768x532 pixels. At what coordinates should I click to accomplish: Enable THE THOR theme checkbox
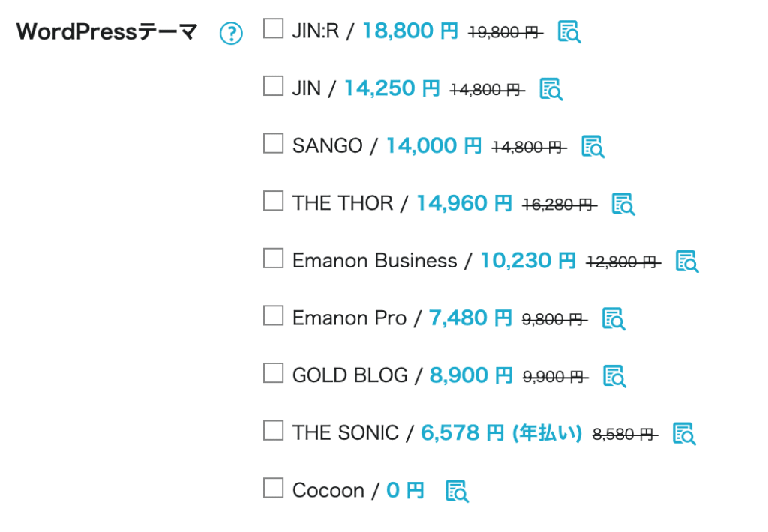(x=273, y=201)
